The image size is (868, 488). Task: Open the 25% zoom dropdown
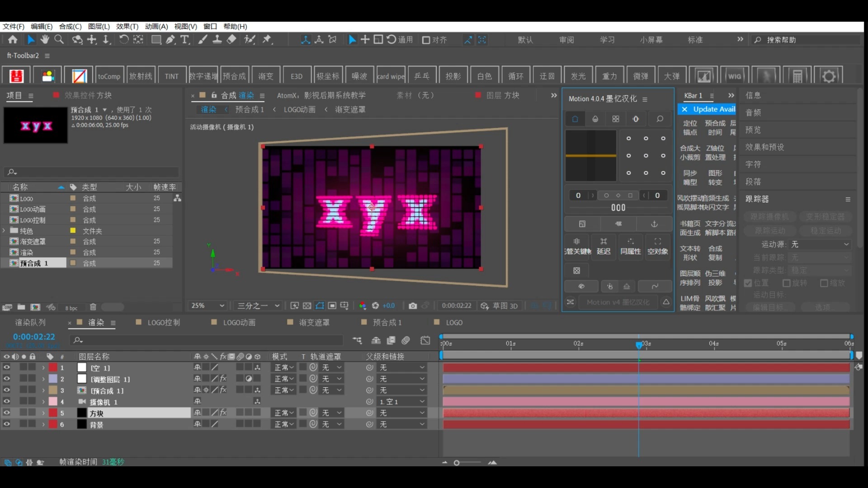(208, 306)
